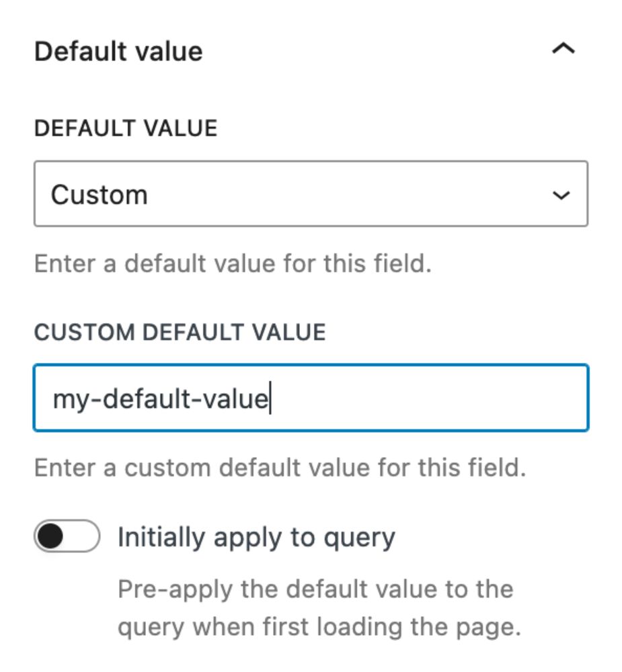Screen dimensions: 622x672
Task: Click the down arrow in Custom select
Action: [x=561, y=195]
